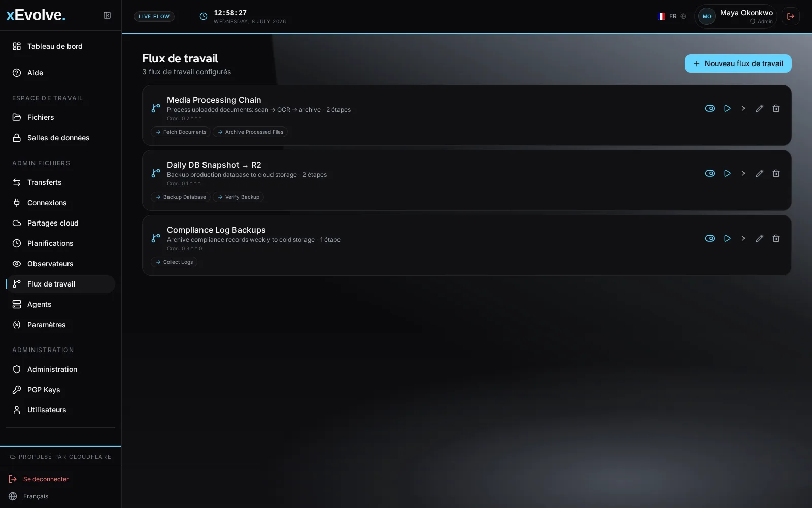The width and height of the screenshot is (812, 508).
Task: Run the Compliance Log Backups workflow
Action: (727, 238)
